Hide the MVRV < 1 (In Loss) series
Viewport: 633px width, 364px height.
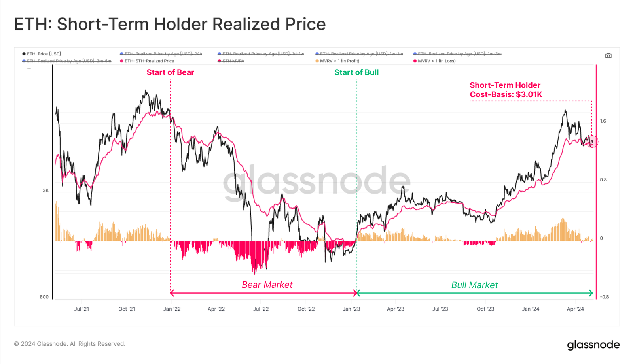tap(434, 61)
